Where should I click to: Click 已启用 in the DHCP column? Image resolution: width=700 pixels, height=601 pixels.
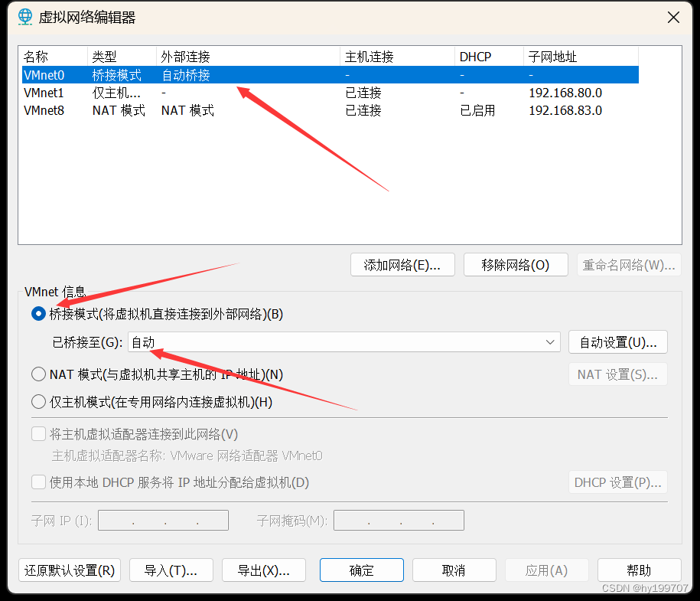click(x=477, y=110)
